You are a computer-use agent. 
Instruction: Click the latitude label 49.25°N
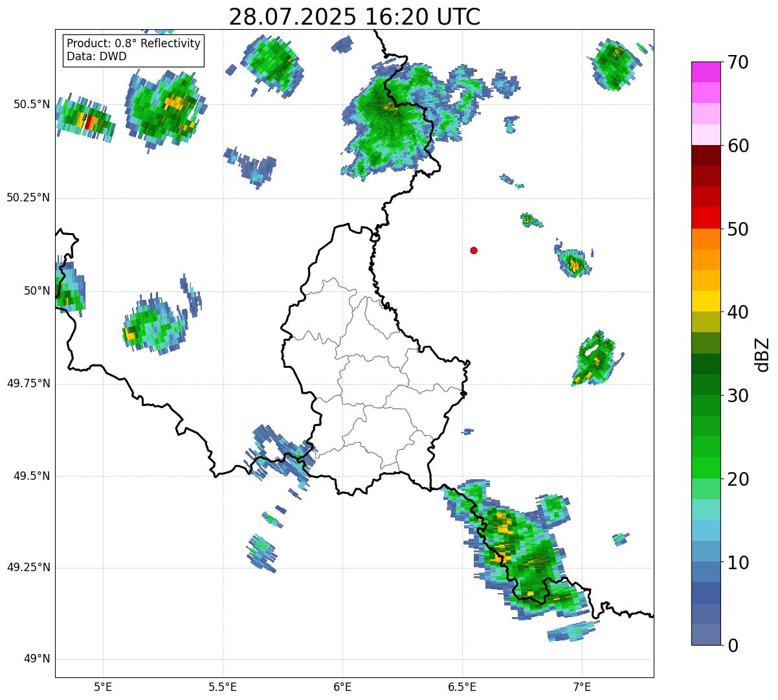(x=28, y=567)
